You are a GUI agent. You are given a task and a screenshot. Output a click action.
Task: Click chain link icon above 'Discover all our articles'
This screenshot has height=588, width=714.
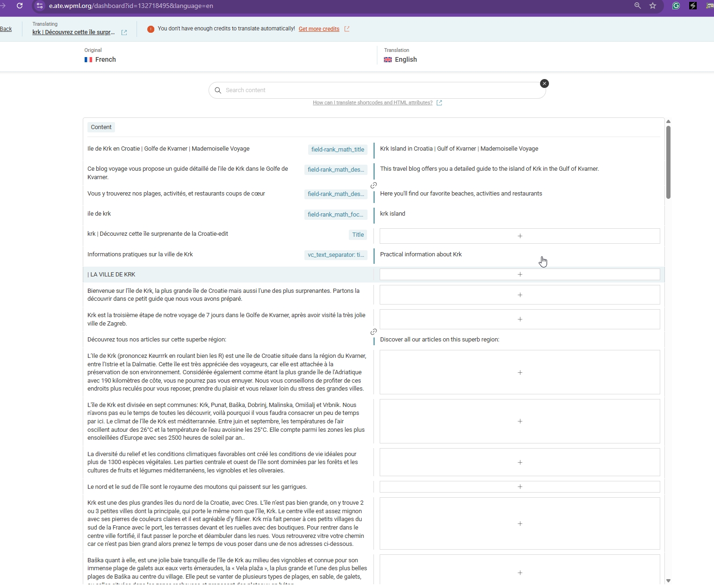click(x=374, y=332)
